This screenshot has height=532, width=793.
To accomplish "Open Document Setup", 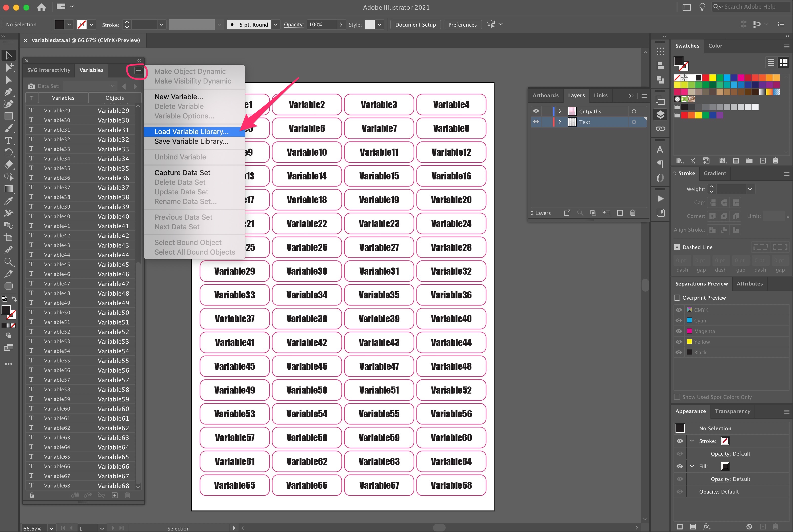I will click(415, 25).
